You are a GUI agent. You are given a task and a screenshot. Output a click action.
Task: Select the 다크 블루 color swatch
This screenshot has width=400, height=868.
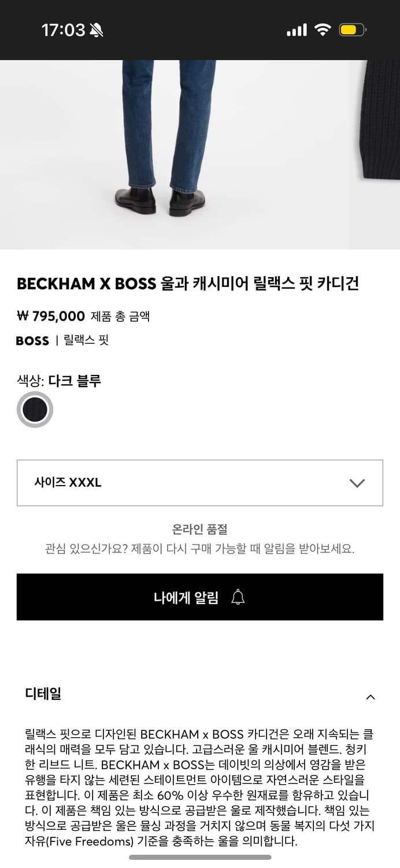point(35,409)
